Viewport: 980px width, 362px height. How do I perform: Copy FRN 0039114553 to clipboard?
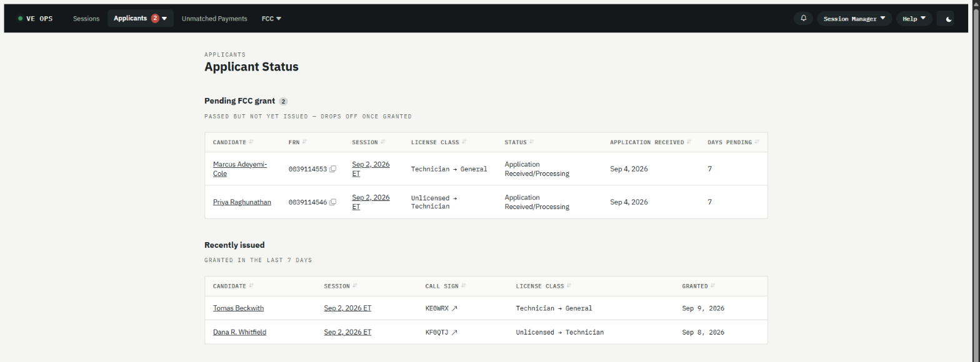(x=333, y=169)
